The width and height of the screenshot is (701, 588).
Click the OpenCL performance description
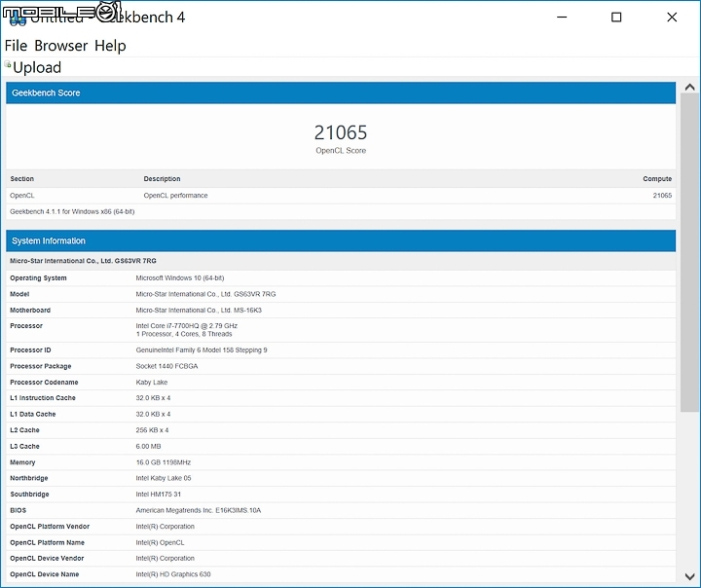click(175, 196)
